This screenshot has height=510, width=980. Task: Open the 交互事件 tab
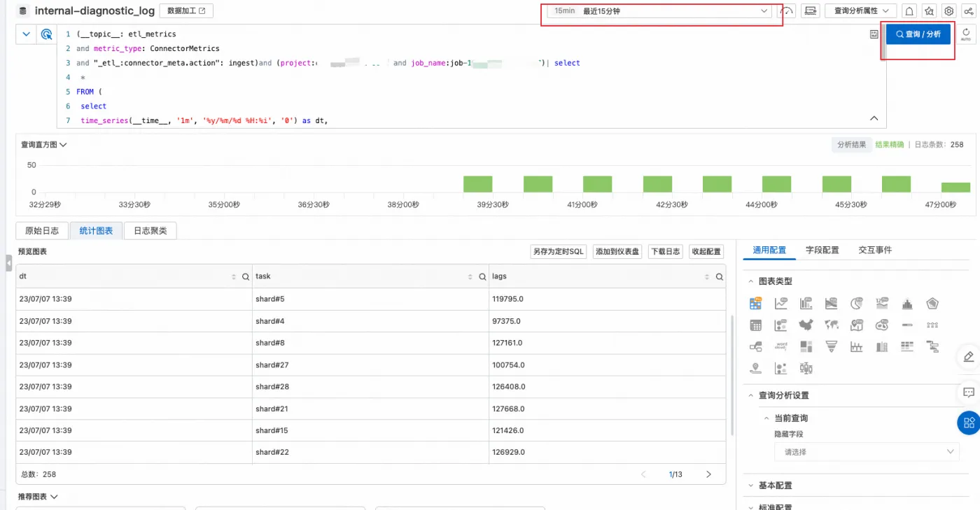coord(875,250)
